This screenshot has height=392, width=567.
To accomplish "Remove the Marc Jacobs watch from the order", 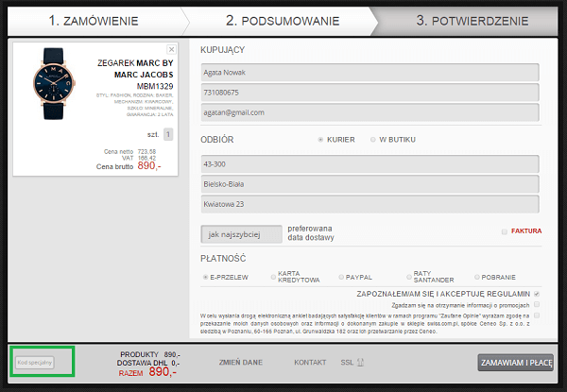I will point(171,49).
